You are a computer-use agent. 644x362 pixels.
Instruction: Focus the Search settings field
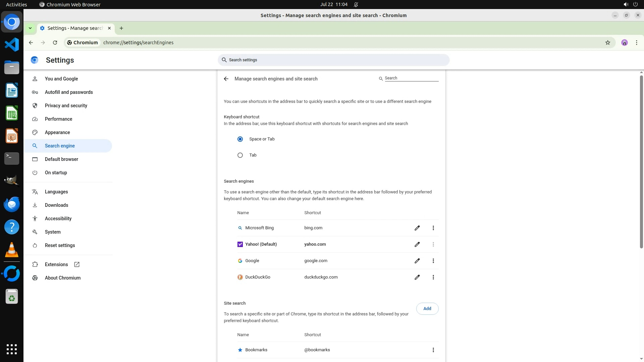click(x=333, y=60)
